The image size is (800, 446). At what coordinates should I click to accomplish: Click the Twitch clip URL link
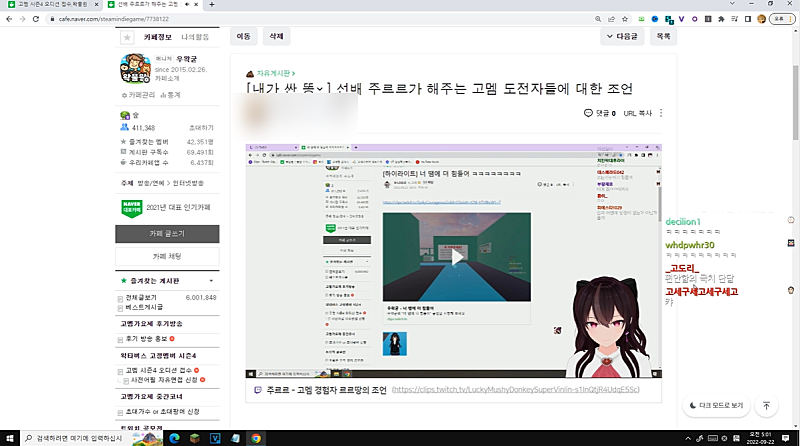(516, 390)
